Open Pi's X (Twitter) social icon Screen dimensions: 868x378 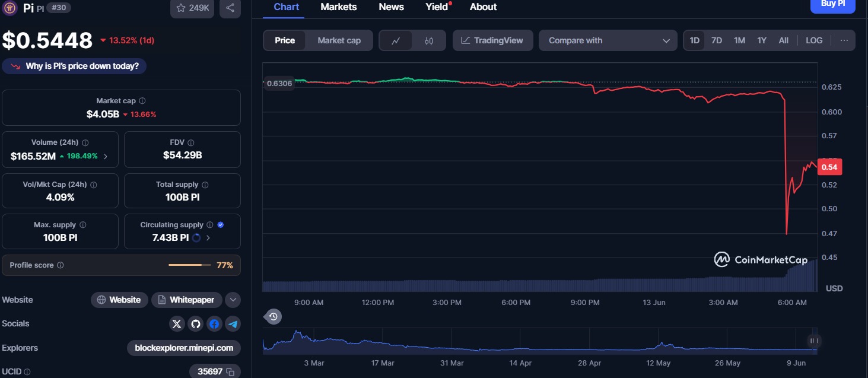177,323
